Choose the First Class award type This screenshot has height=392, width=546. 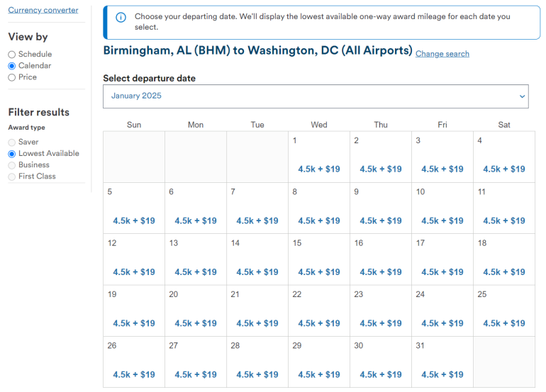coord(12,177)
